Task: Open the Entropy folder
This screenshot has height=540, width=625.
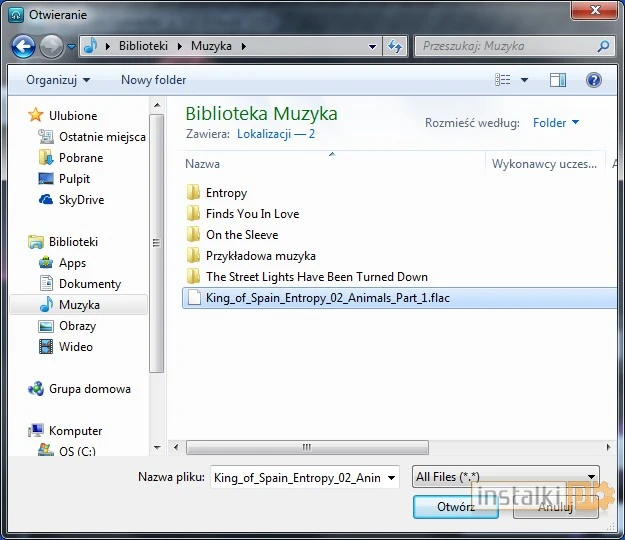Action: [226, 193]
